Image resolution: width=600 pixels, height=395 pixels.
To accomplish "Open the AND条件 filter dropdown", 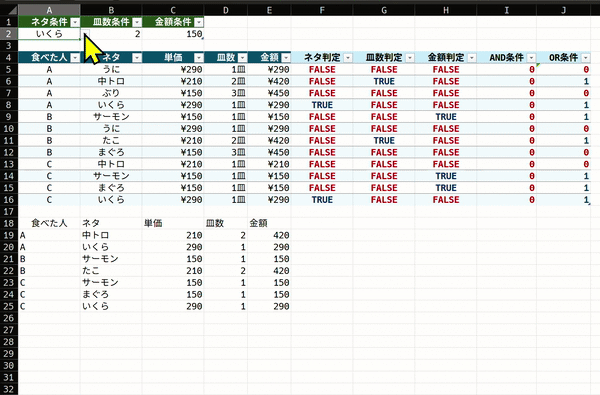I will 532,58.
